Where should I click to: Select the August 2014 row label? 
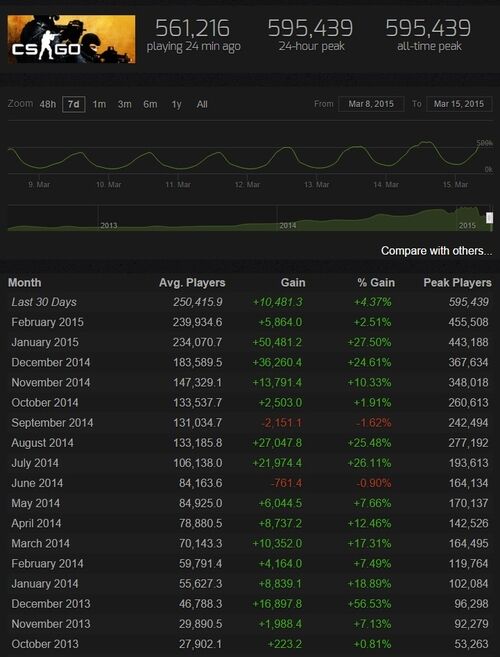click(42, 443)
